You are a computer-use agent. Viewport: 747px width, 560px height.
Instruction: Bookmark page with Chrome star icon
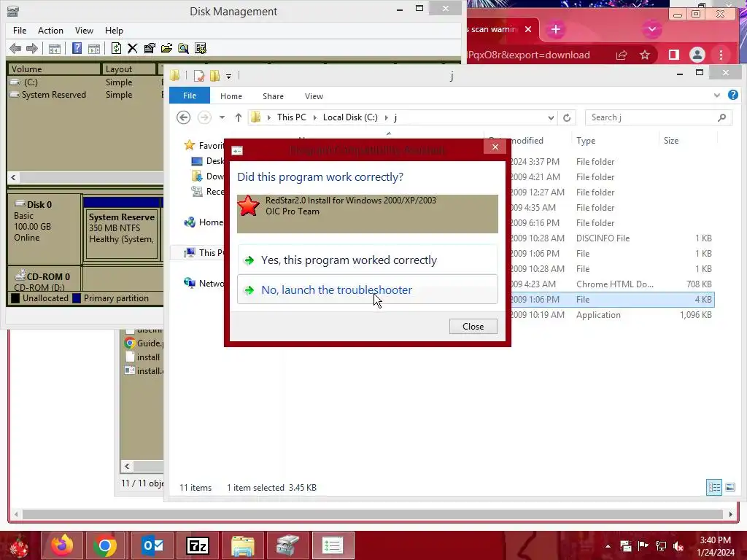645,55
